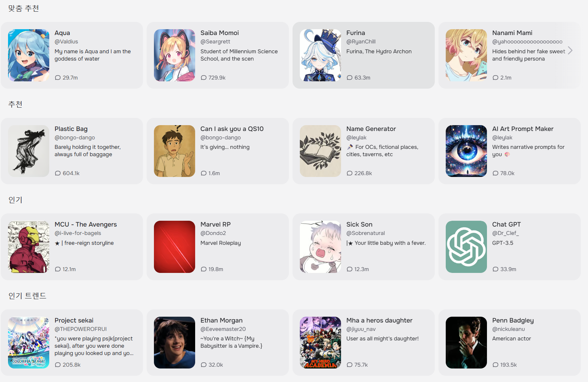This screenshot has width=588, height=382.
Task: Select the Sick Son baby avatar
Action: [x=320, y=247]
